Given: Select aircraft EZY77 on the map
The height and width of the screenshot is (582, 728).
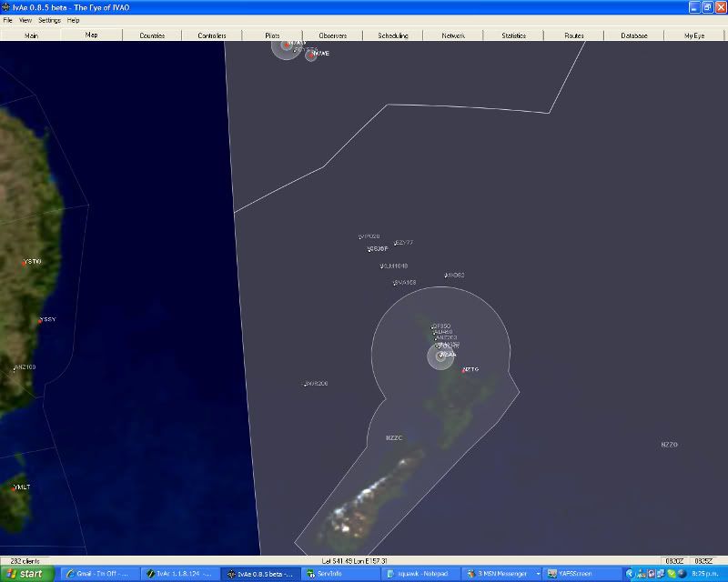Looking at the screenshot, I should coord(396,244).
